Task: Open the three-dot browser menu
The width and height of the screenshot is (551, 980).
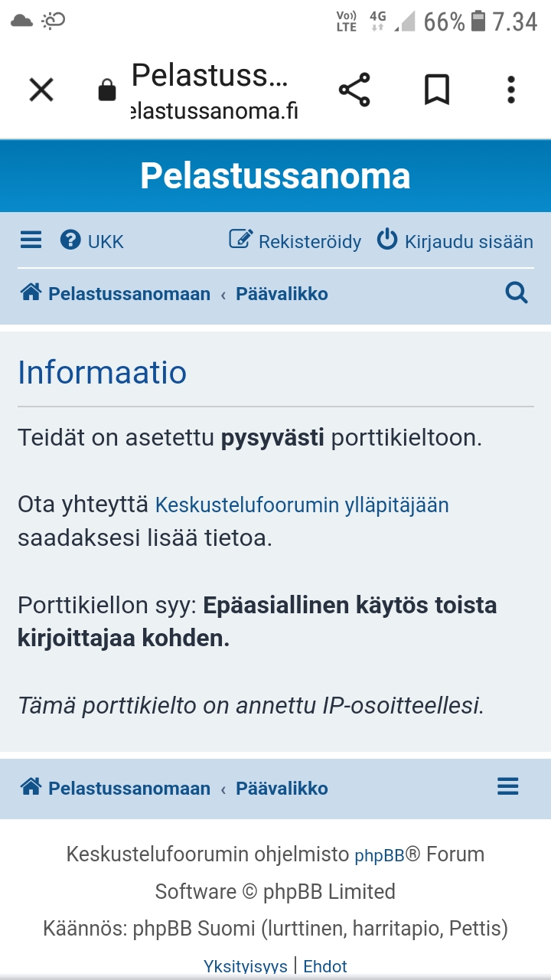Action: pyautogui.click(x=511, y=90)
